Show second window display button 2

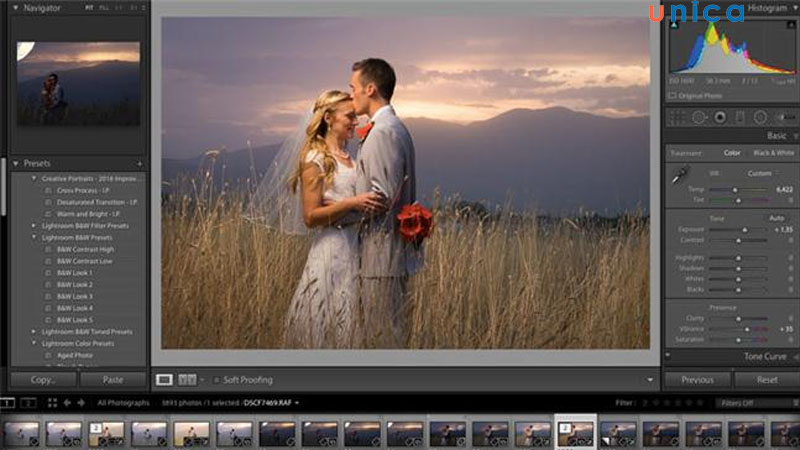29,403
